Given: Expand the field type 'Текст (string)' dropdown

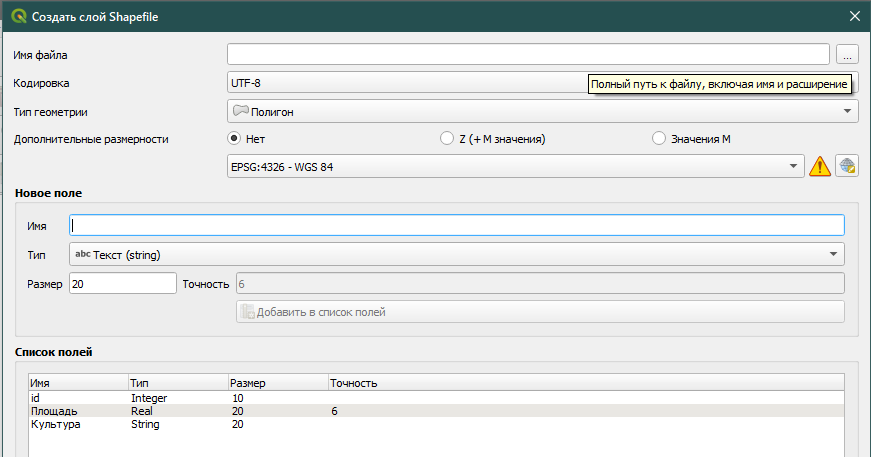Looking at the screenshot, I should 456,254.
